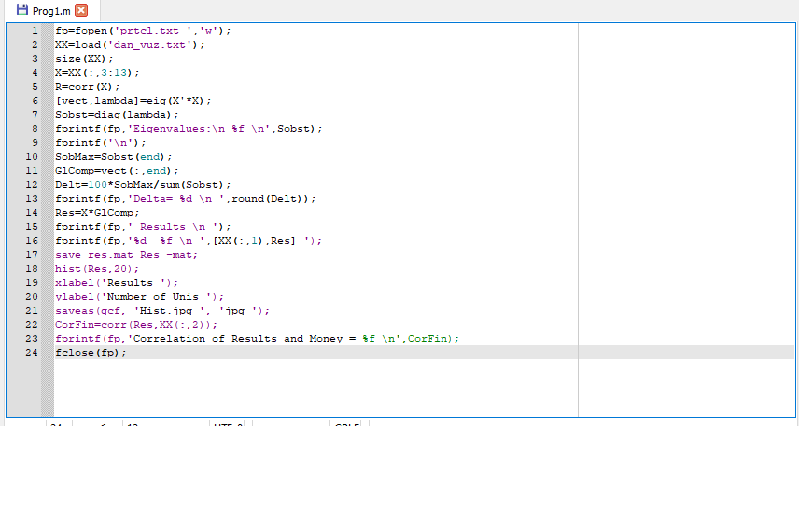Click the [vect,lambda]=eig(X'*X) line
This screenshot has width=799, height=532.
(133, 100)
